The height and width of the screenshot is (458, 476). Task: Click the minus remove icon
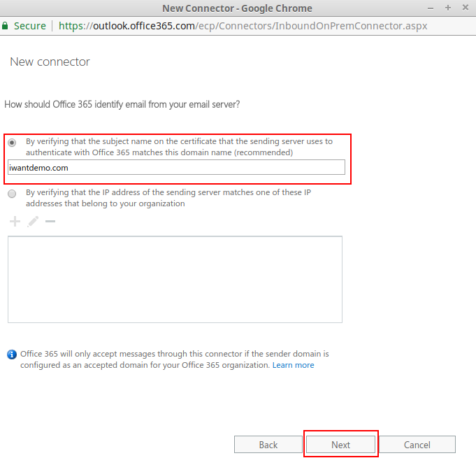pyautogui.click(x=50, y=222)
